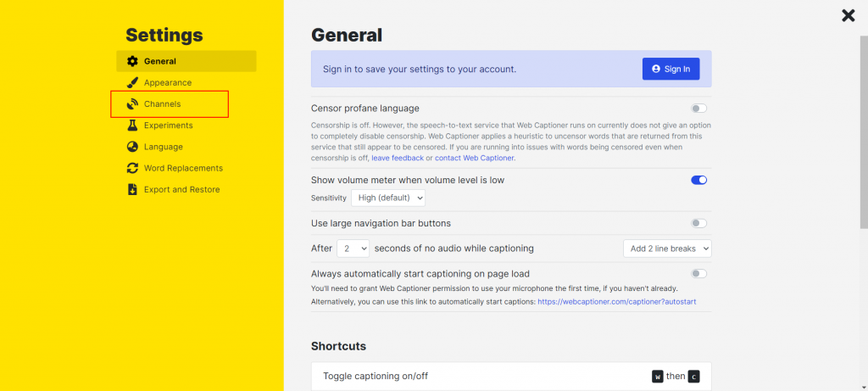868x391 pixels.
Task: Click the Sign In button
Action: pyautogui.click(x=671, y=69)
